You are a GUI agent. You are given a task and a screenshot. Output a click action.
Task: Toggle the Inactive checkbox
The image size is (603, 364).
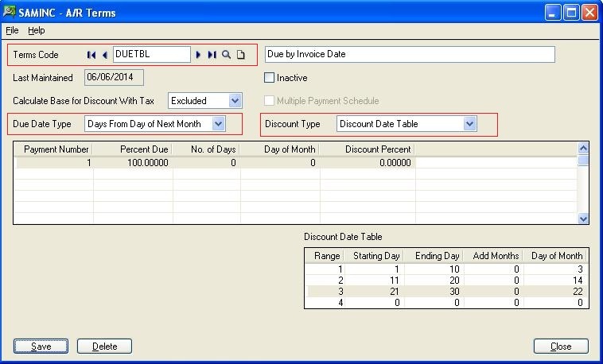[x=270, y=78]
